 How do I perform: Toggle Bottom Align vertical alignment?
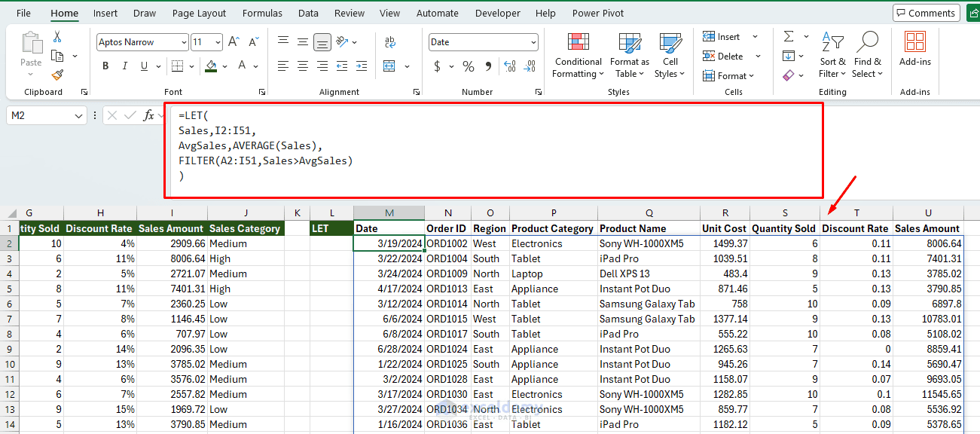coord(322,42)
